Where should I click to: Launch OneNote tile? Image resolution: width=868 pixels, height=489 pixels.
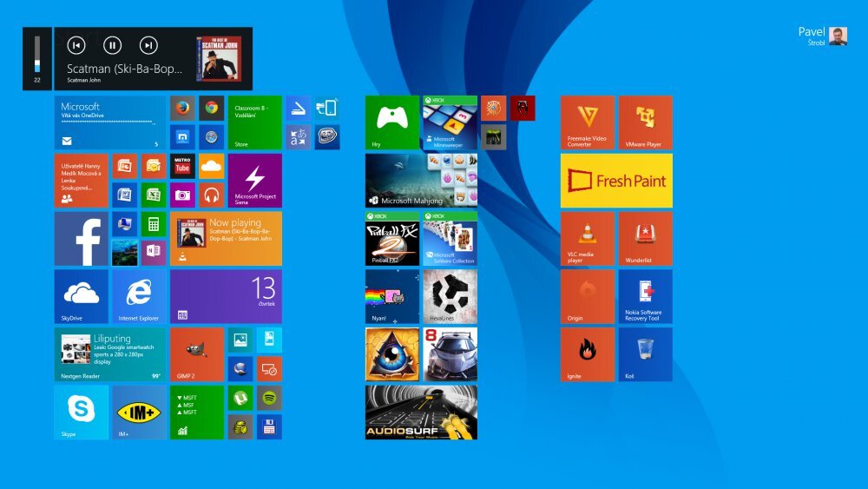[154, 253]
